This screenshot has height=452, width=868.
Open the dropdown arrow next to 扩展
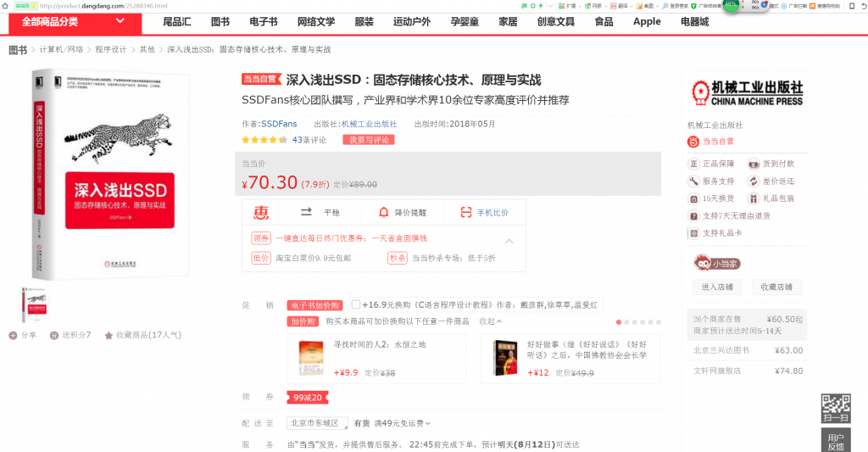(x=579, y=6)
